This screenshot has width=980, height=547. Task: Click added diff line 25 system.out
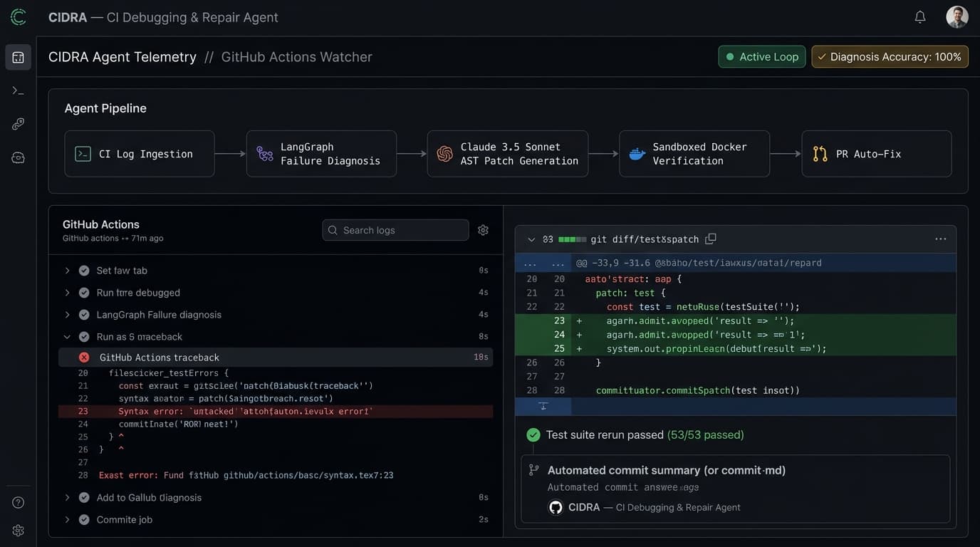pos(736,349)
